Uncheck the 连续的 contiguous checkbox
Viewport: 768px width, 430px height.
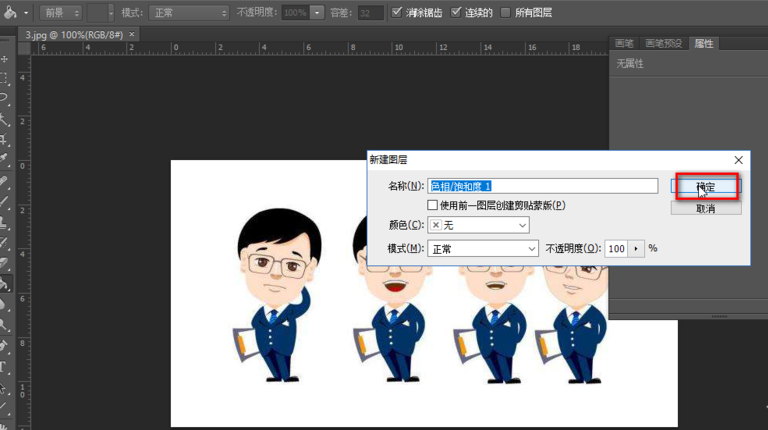pos(457,13)
